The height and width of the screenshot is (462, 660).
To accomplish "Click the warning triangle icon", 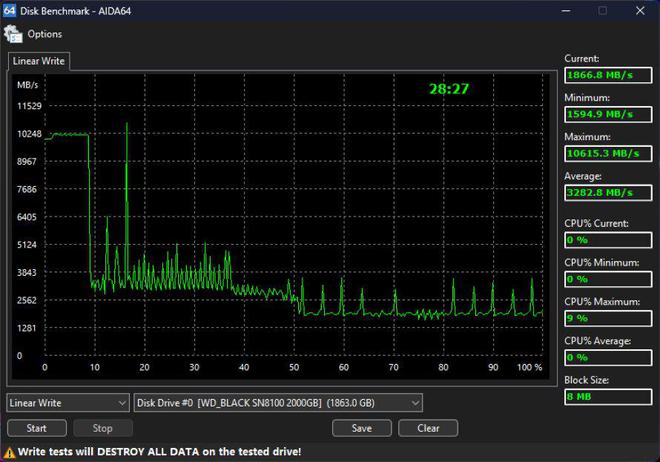I will coord(9,452).
